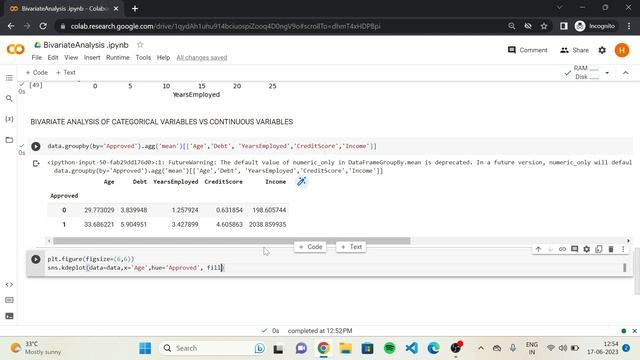This screenshot has width=640, height=360.
Task: Expand the RAM Disk resources dropdown arrow
Action: click(x=607, y=73)
